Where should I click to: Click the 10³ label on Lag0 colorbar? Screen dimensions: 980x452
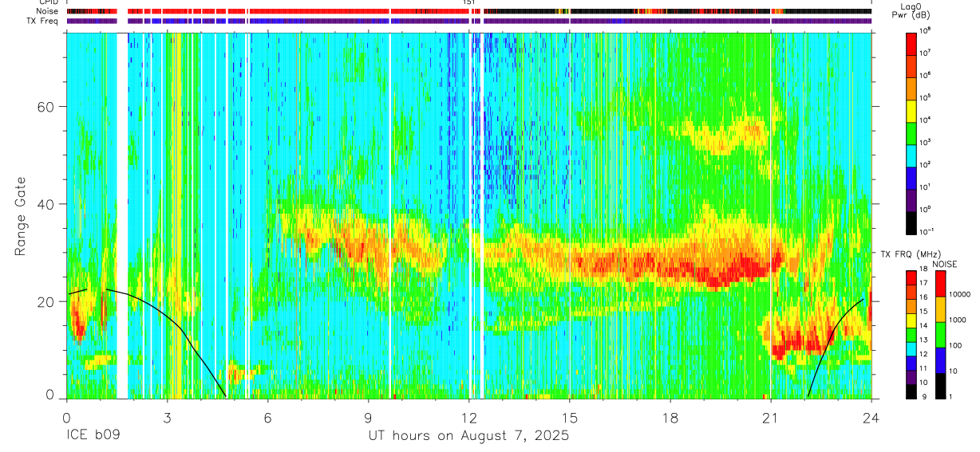[x=926, y=142]
